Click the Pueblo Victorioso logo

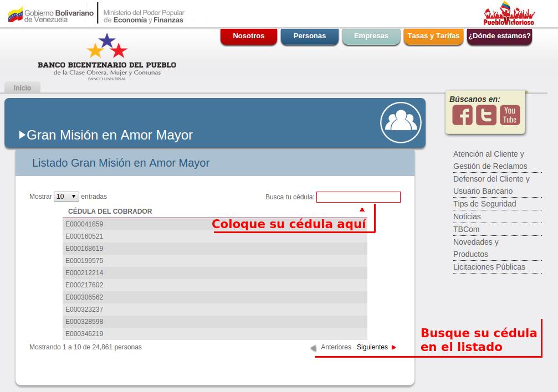(509, 14)
